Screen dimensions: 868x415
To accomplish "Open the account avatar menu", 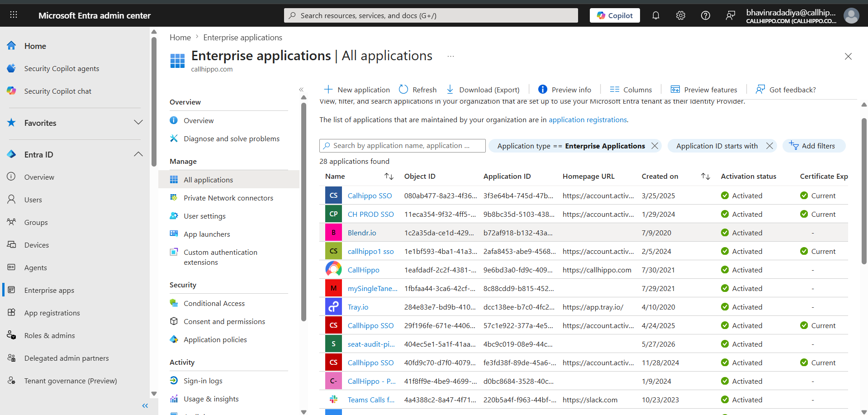I will pyautogui.click(x=851, y=15).
